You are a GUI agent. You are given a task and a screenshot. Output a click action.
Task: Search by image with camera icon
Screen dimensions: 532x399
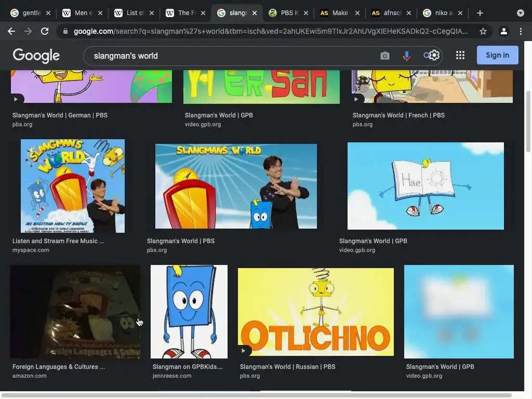click(x=385, y=56)
